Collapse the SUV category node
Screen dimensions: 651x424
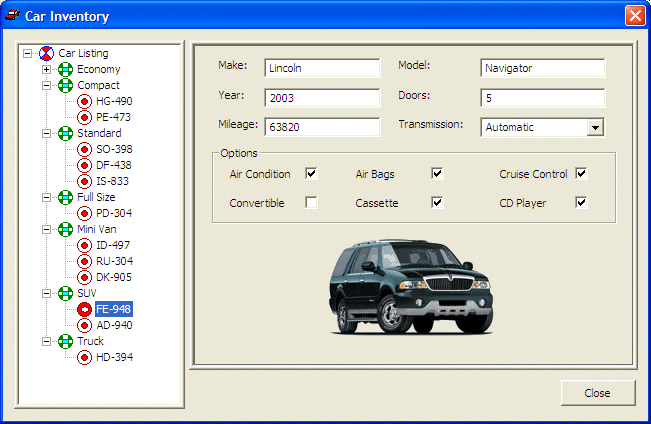(x=46, y=293)
